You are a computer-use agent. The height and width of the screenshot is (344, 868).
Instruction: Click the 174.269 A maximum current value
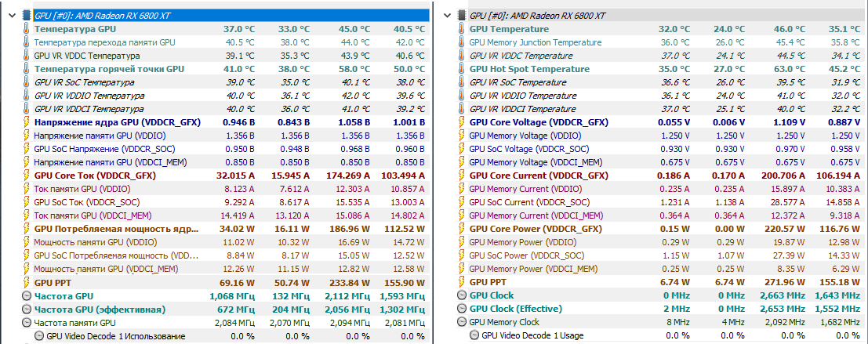pos(349,176)
